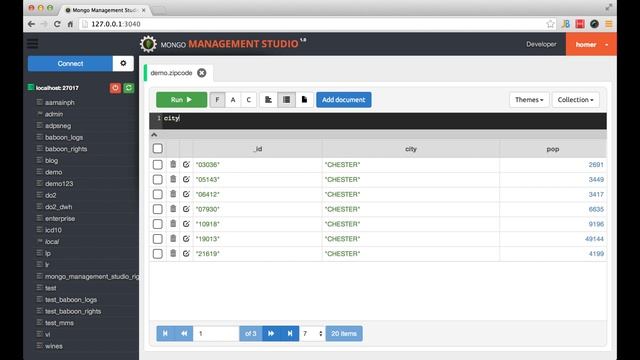Expand the wines database
Viewport: 640px width, 360px height.
pyautogui.click(x=53, y=346)
